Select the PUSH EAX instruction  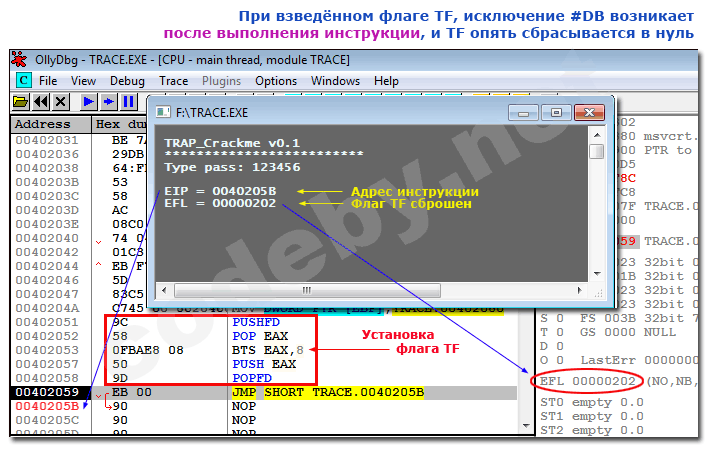pos(264,365)
